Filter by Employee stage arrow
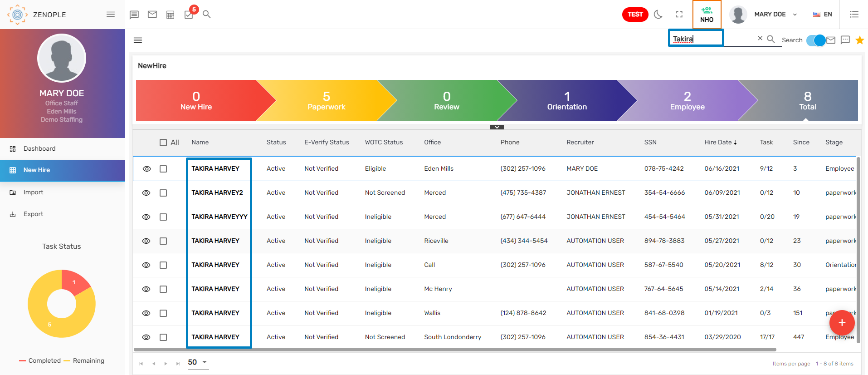The width and height of the screenshot is (868, 375). 688,101
